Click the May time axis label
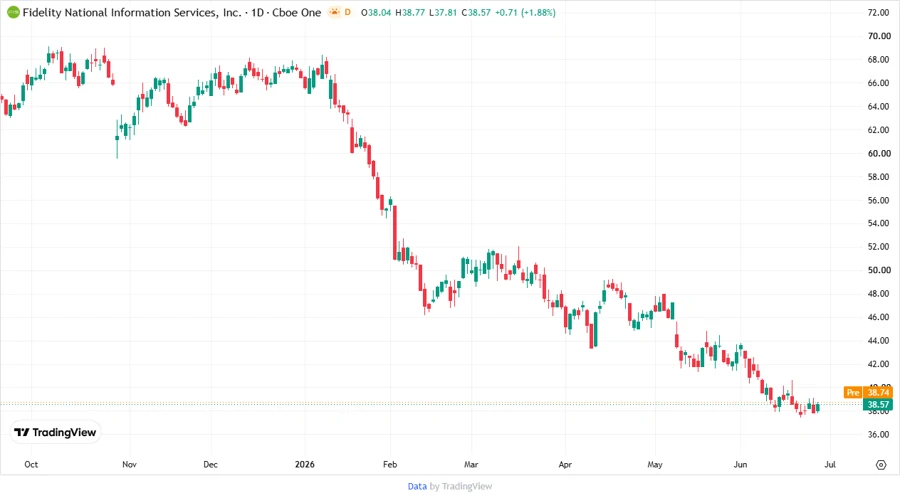 click(x=655, y=464)
